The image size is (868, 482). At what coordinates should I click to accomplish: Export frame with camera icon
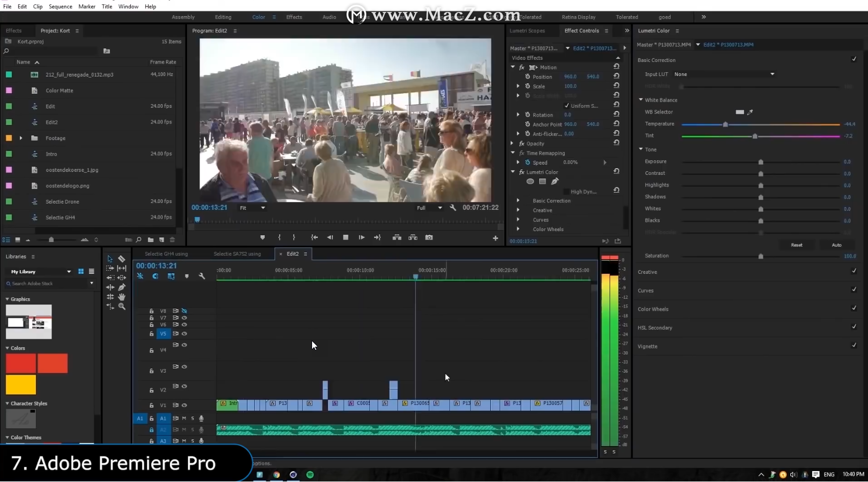429,237
